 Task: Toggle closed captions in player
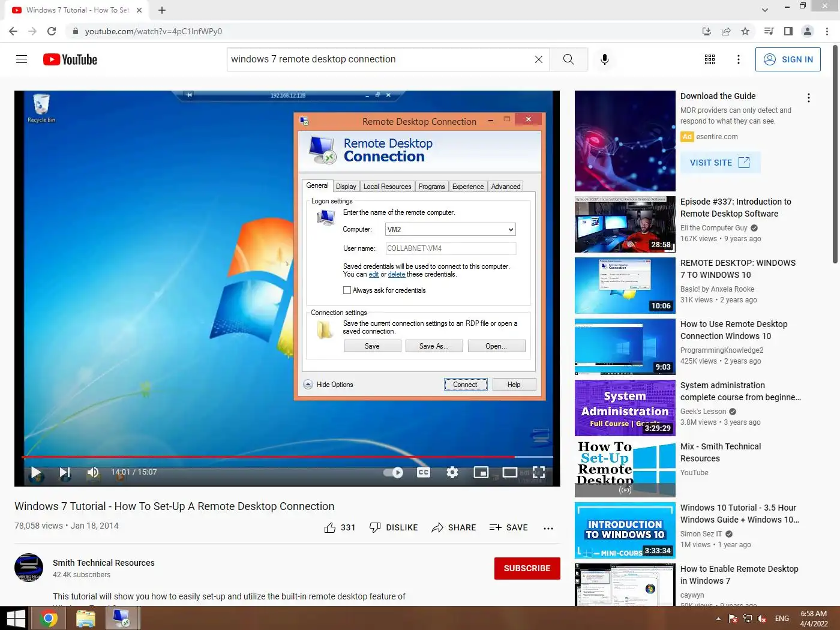(x=424, y=473)
